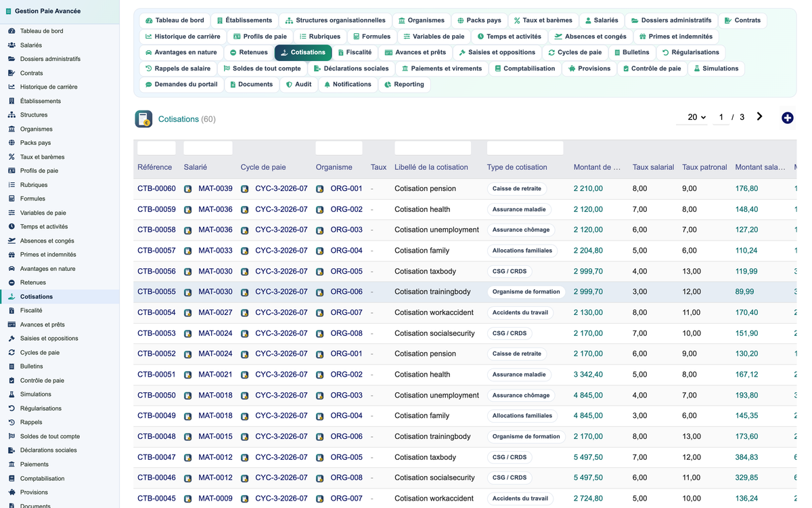
Task: Open Soldes de tout compte tab
Action: (262, 68)
